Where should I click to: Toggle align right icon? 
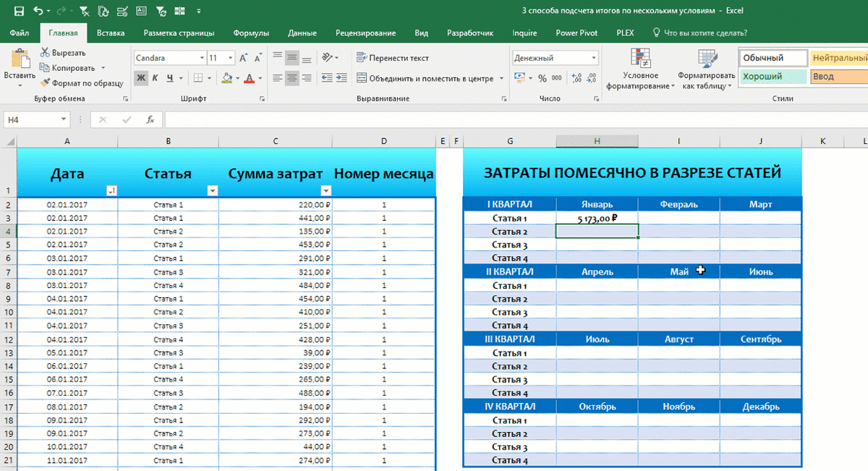pyautogui.click(x=307, y=78)
